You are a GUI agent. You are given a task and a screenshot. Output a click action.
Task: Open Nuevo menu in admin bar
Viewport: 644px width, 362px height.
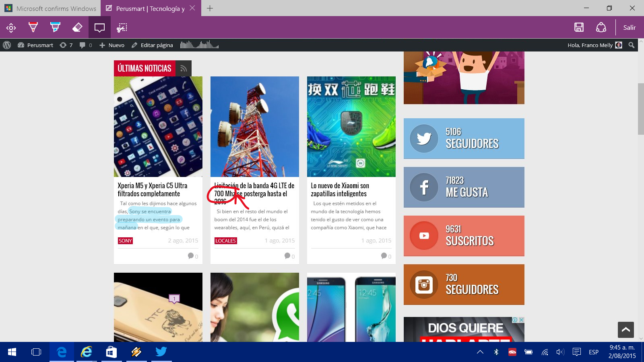112,45
